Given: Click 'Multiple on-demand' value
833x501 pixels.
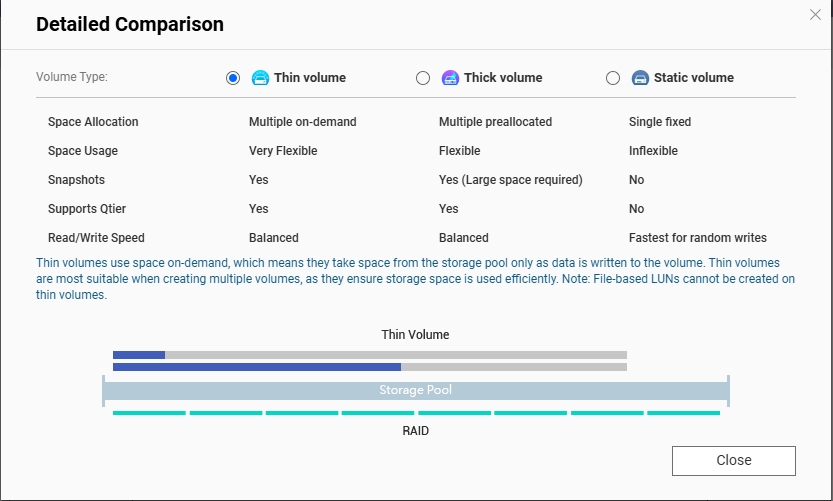Looking at the screenshot, I should tap(303, 122).
